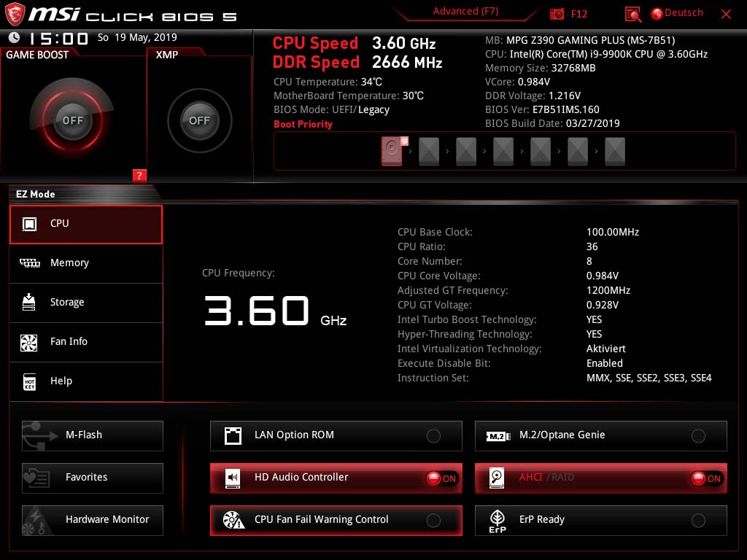This screenshot has width=747, height=560.
Task: Switch the AHCI/RAID ON toggle
Action: [707, 478]
